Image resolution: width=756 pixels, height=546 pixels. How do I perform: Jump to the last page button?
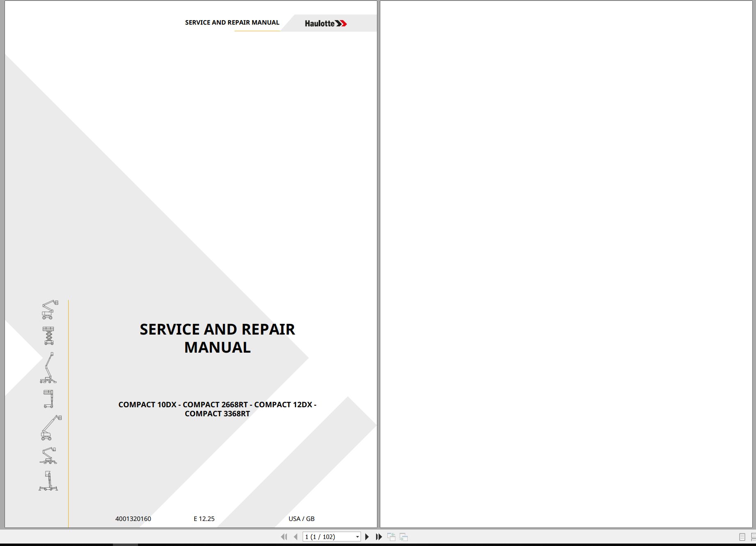pos(379,537)
